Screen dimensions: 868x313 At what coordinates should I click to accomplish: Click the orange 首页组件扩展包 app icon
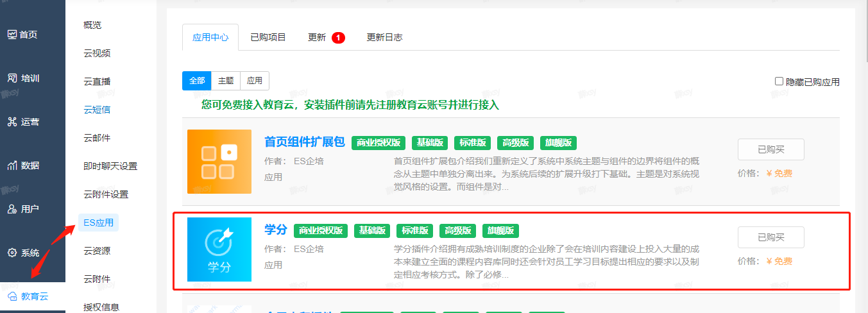pos(219,162)
